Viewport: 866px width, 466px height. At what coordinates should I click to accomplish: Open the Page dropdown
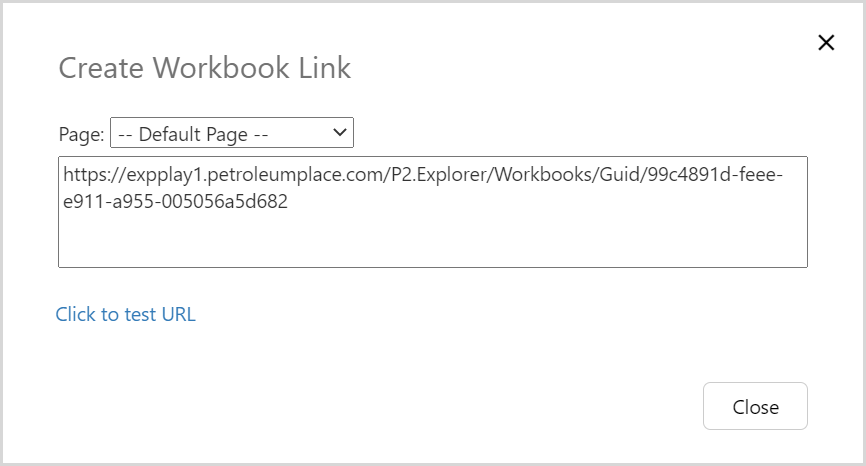click(x=231, y=133)
